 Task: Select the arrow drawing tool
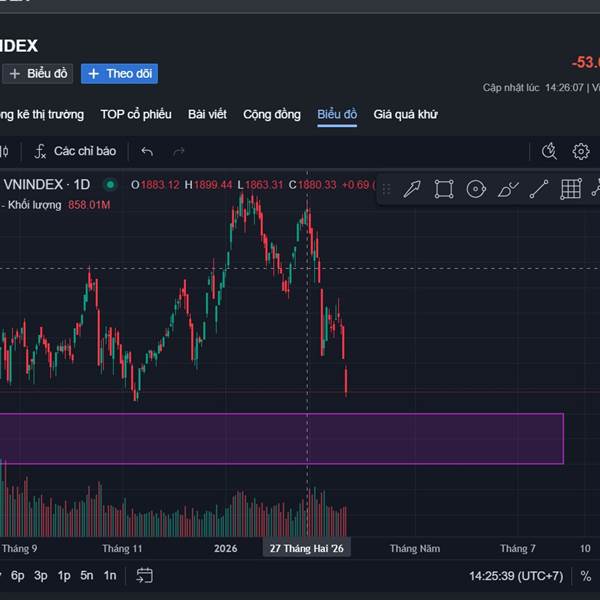point(412,189)
